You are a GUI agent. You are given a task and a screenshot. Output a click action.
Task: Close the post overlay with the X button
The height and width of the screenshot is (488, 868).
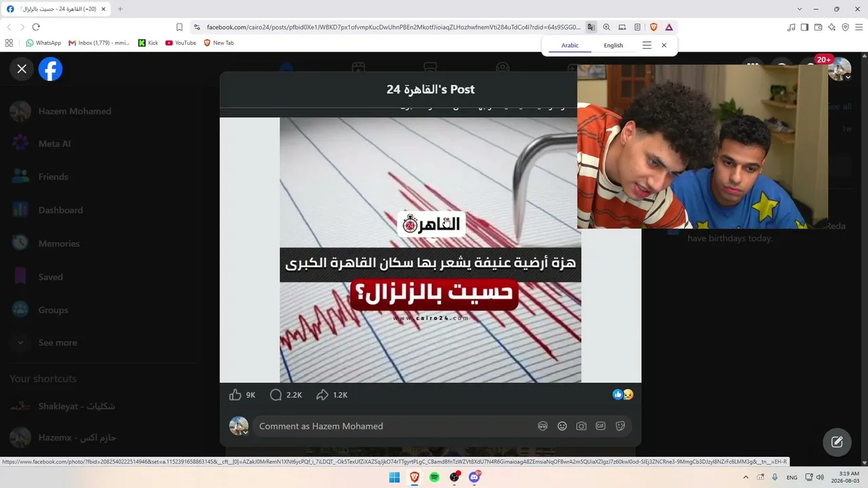click(22, 69)
